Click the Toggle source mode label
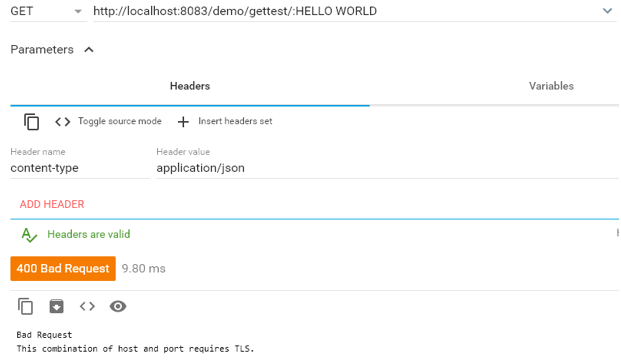Image resolution: width=621 pixels, height=364 pixels. pyautogui.click(x=120, y=121)
